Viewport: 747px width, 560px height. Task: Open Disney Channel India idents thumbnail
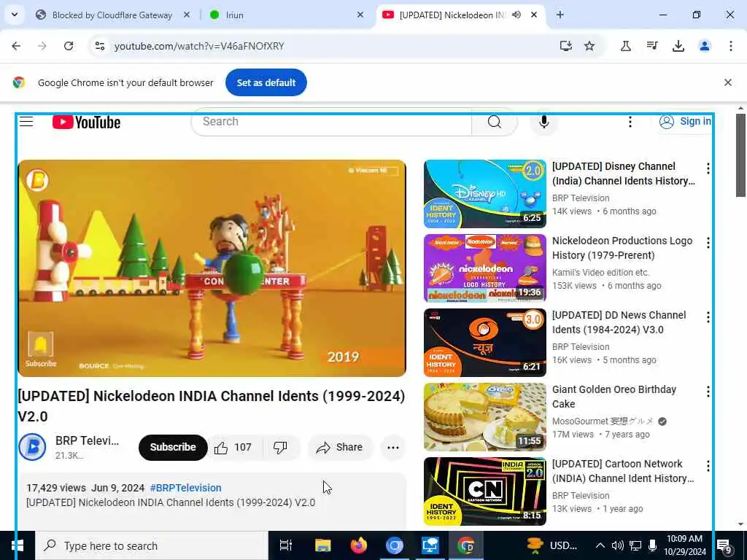pos(485,194)
